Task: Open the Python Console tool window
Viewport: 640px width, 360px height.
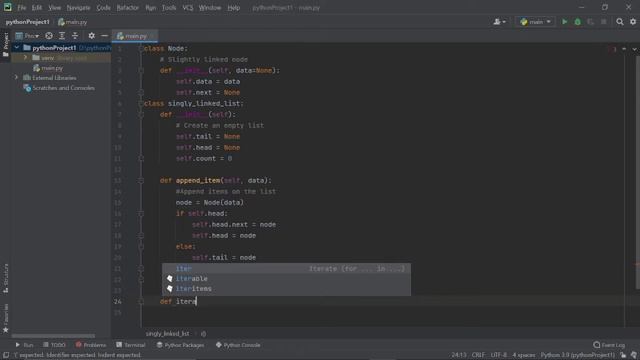Action: pos(238,345)
